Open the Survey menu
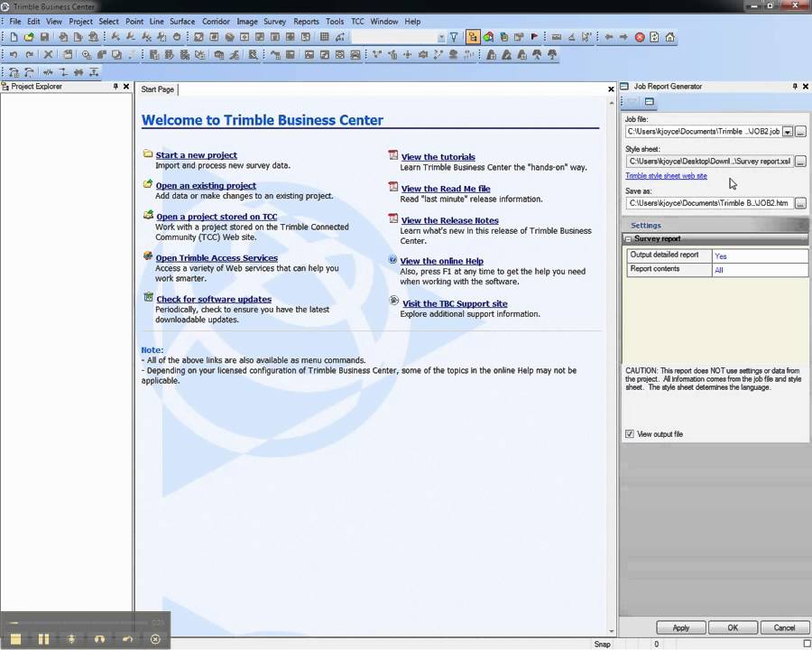812x650 pixels. tap(274, 22)
